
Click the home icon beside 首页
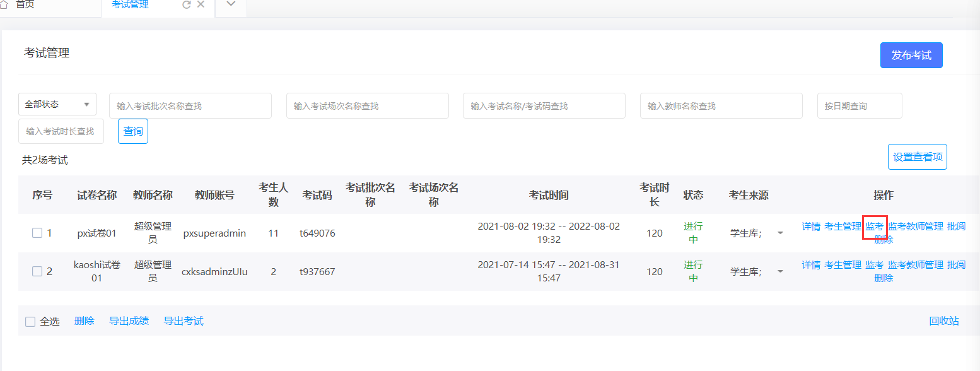tap(4, 4)
